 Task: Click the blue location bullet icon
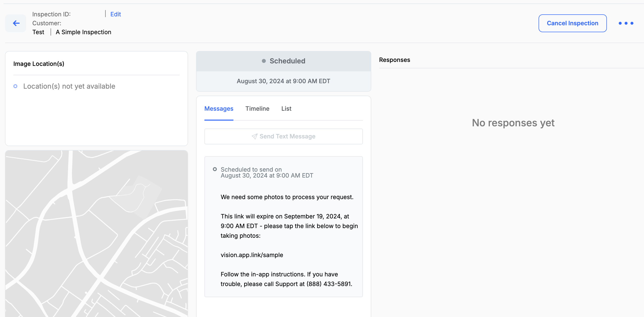point(15,86)
